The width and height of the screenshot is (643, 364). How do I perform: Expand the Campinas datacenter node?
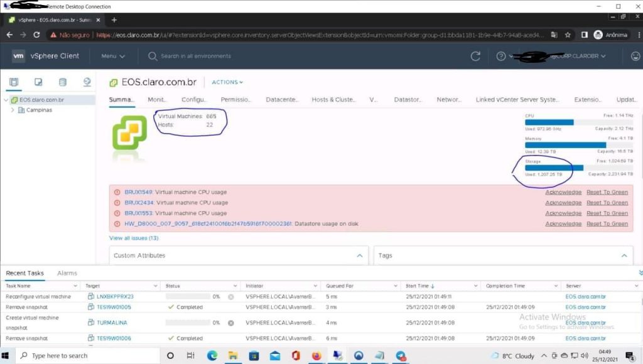[13, 110]
